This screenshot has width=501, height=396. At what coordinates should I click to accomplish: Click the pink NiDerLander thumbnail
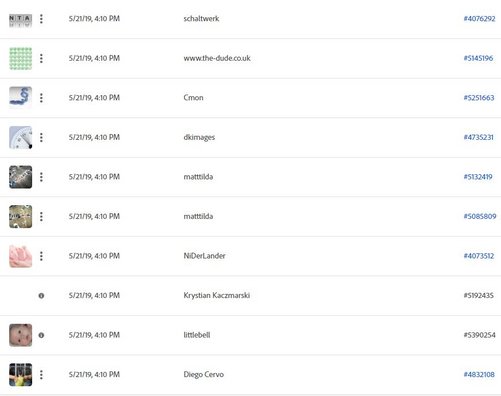pos(21,256)
